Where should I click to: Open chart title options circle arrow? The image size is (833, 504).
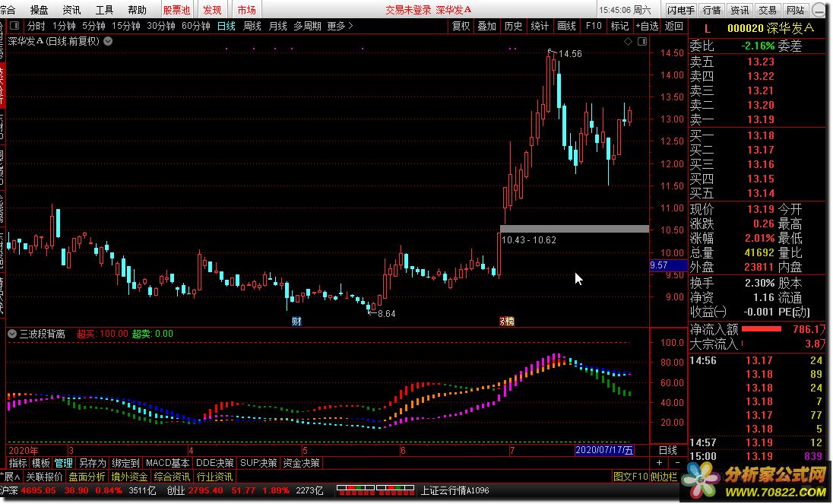[x=108, y=41]
